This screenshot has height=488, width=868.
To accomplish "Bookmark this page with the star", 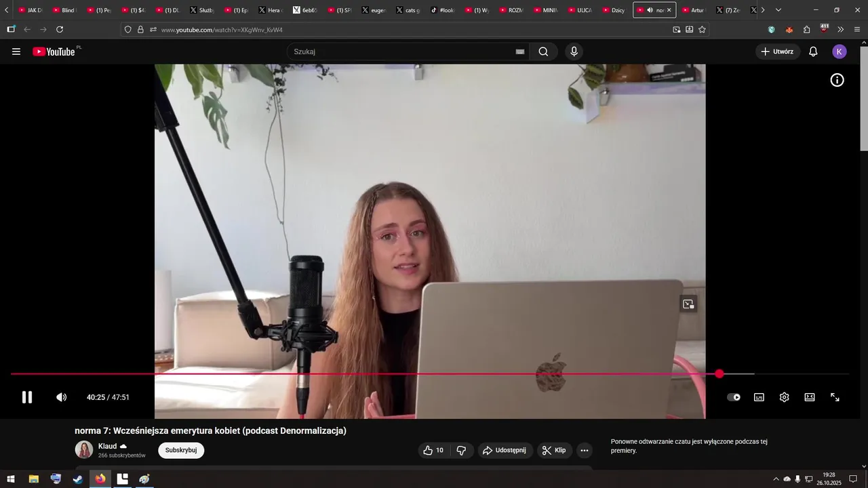I will (702, 30).
